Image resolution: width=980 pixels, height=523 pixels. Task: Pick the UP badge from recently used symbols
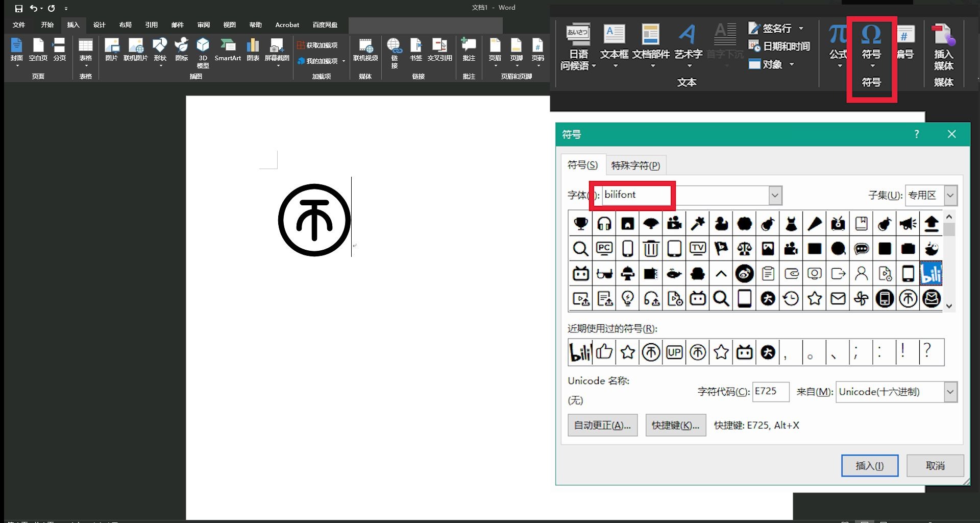tap(674, 352)
